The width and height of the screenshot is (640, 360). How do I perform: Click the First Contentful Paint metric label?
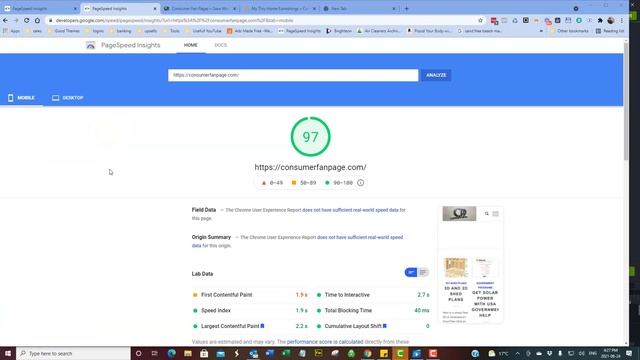(x=227, y=295)
